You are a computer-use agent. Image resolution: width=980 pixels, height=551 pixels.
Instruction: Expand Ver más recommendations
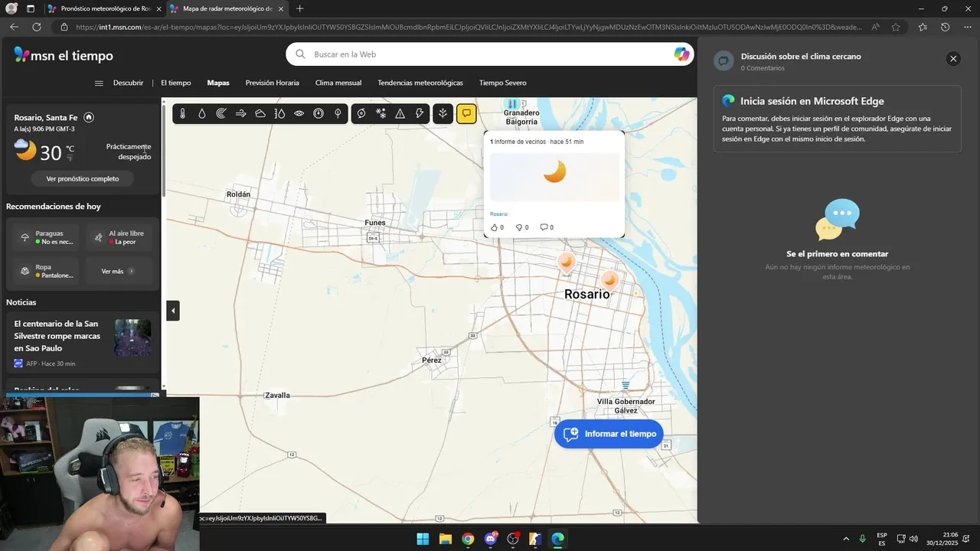119,271
